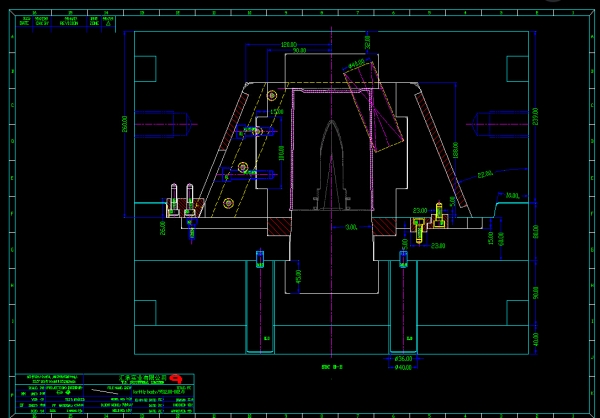The image size is (600, 418).
Task: Select the 22.00 curved leader dimension
Action: (x=485, y=175)
